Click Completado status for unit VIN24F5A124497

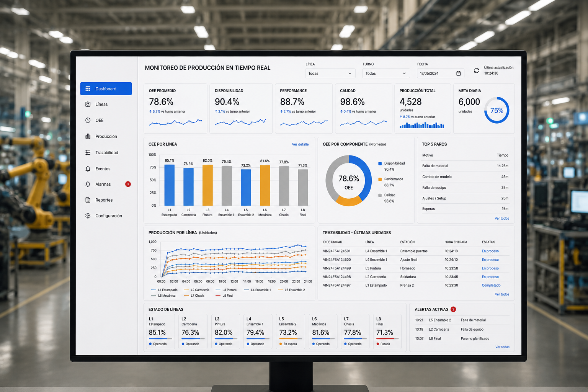491,286
